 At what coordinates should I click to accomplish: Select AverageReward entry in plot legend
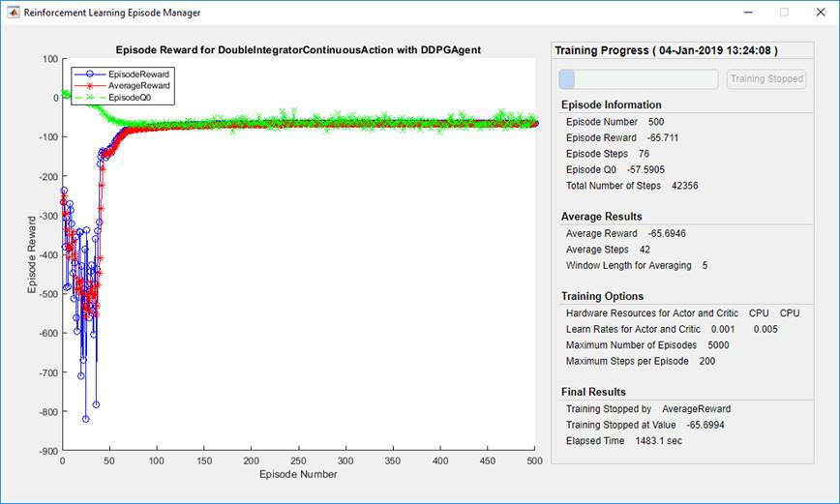coord(123,86)
